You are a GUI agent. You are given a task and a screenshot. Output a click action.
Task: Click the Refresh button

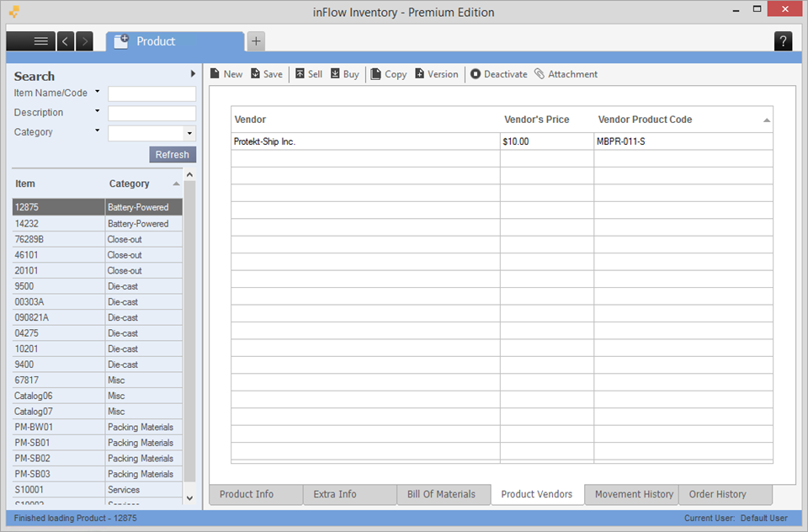click(x=173, y=155)
